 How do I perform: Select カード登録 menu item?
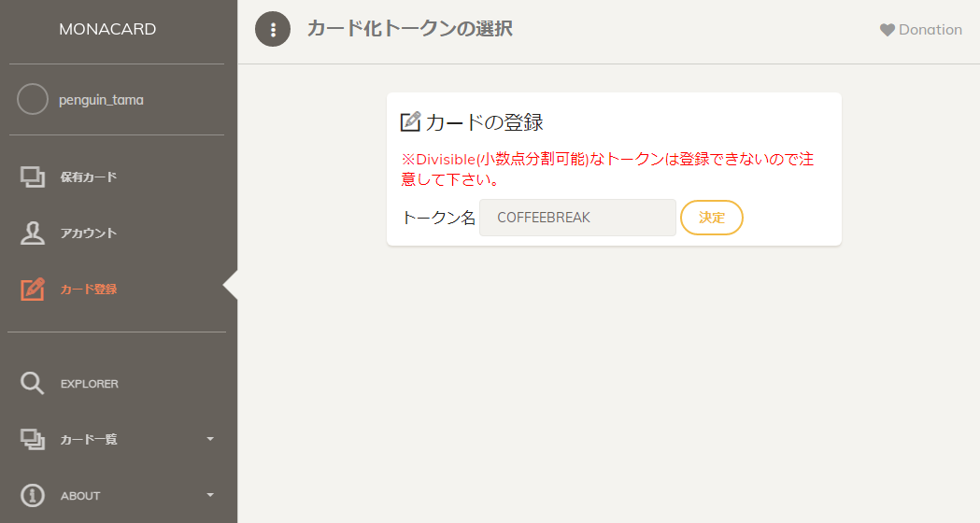tap(89, 290)
